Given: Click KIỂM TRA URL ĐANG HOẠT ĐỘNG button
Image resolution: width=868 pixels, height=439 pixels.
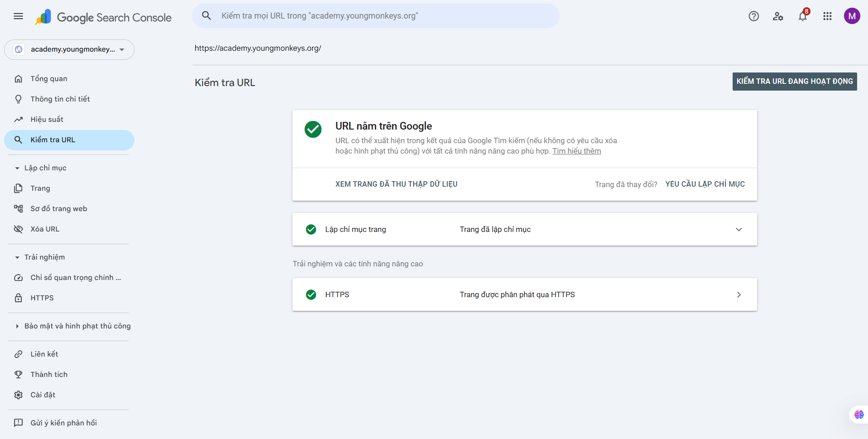Looking at the screenshot, I should [795, 82].
